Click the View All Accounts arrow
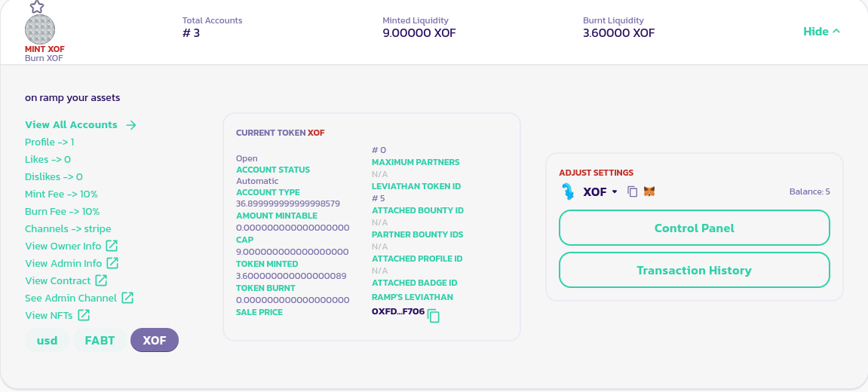 [131, 125]
